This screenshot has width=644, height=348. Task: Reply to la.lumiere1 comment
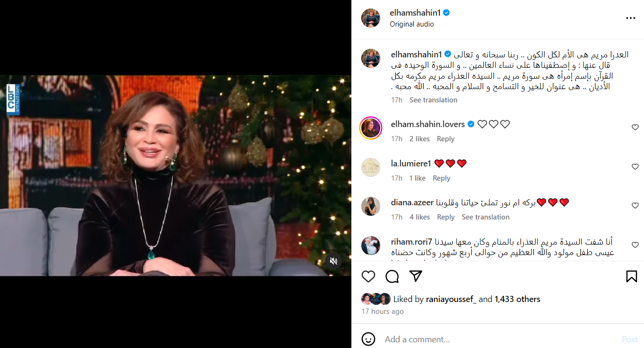pos(441,178)
